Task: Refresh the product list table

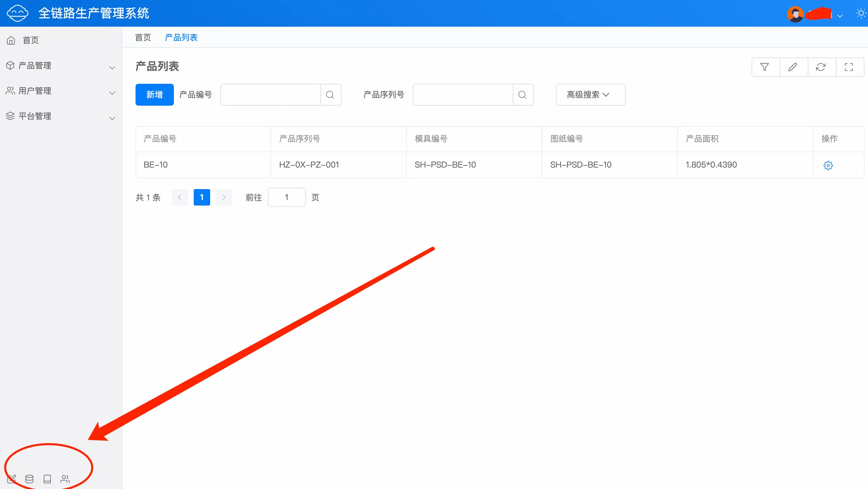Action: (821, 67)
